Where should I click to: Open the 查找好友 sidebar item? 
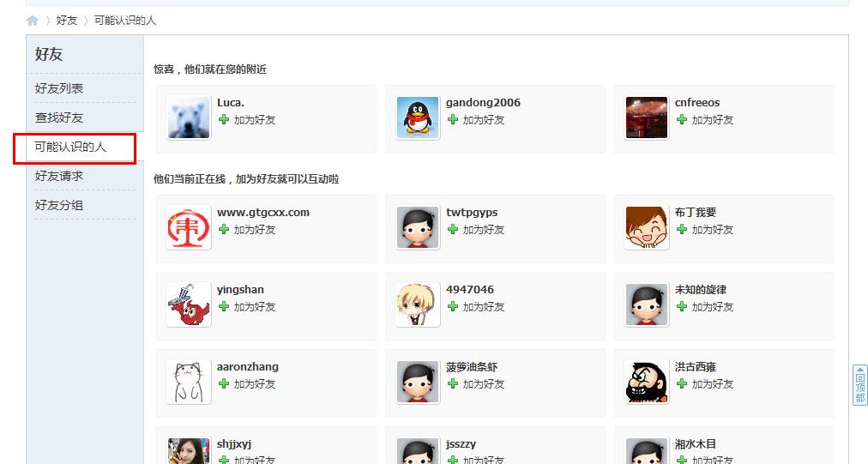[59, 118]
